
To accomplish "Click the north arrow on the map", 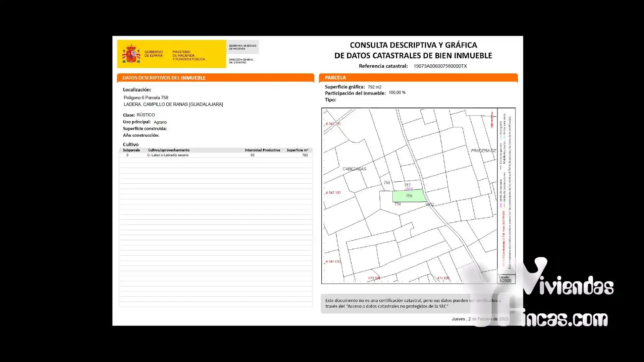I will click(x=492, y=120).
